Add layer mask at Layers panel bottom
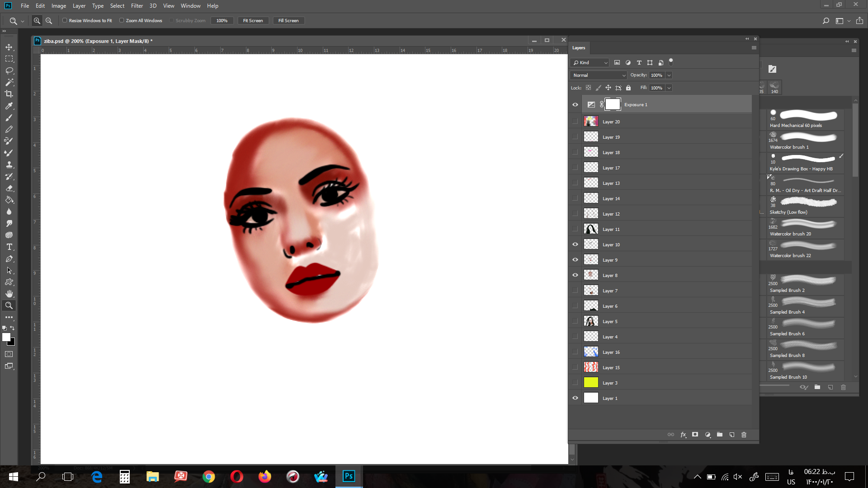Viewport: 868px width, 488px height. pyautogui.click(x=695, y=435)
